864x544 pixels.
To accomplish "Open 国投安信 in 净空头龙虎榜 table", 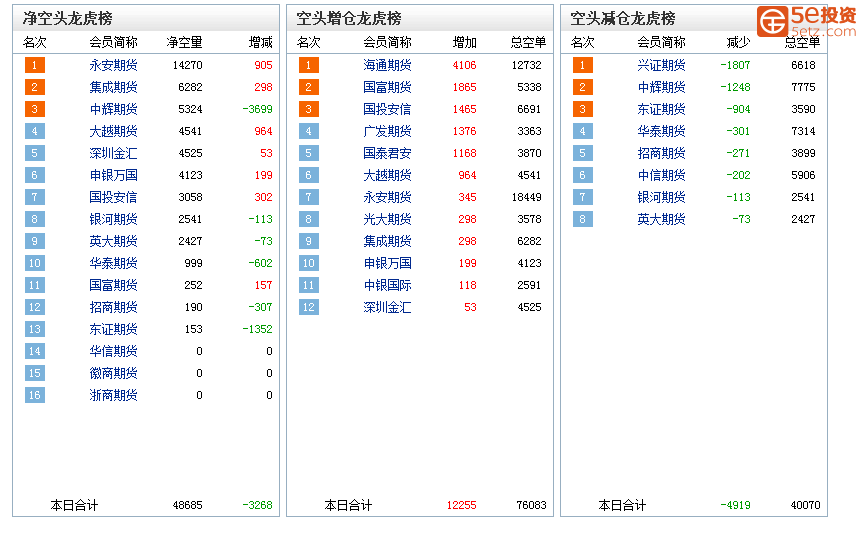I will (x=113, y=197).
